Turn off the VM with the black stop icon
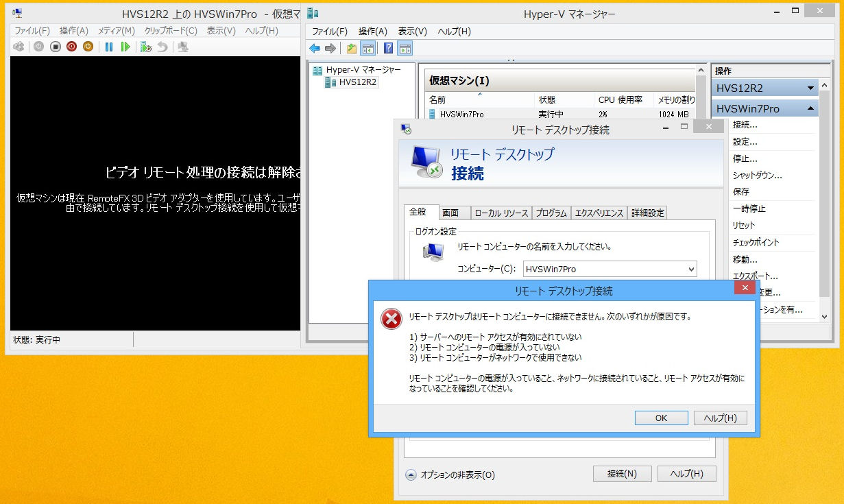 tap(55, 47)
